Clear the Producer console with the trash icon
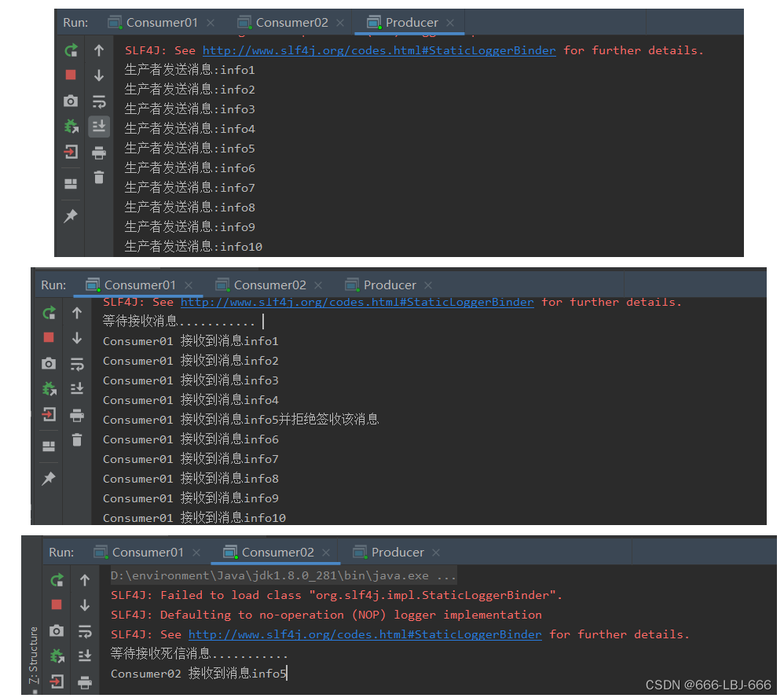Screen dimensions: 784x698 [99, 177]
